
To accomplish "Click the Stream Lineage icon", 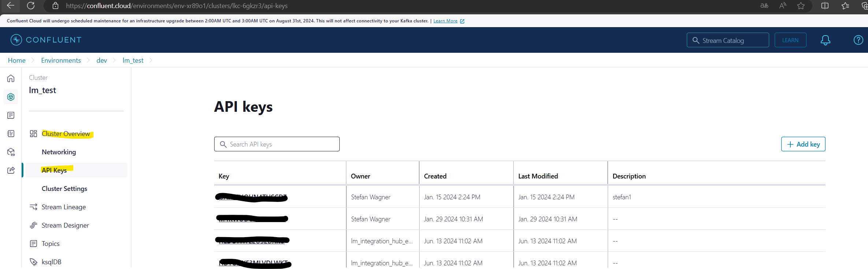I will point(33,207).
